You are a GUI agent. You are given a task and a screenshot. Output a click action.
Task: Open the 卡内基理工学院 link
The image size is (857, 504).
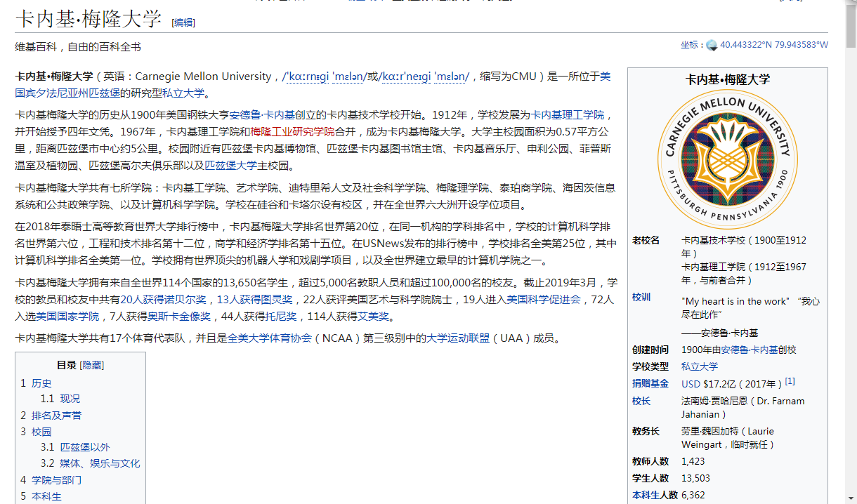568,114
